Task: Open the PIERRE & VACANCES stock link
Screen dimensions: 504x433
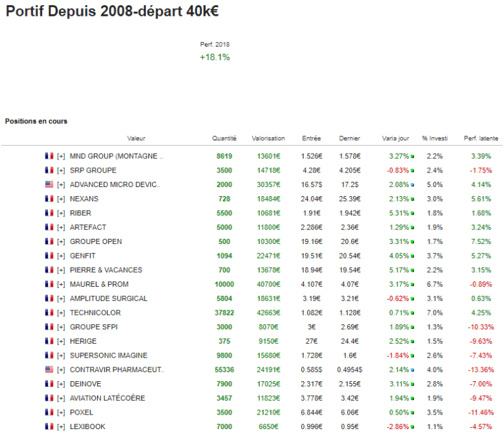Action: (x=106, y=270)
